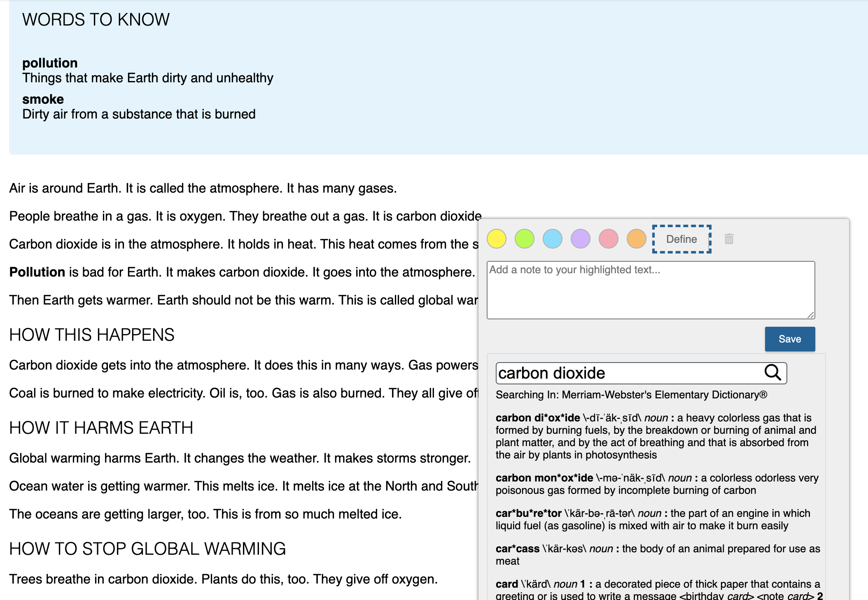The height and width of the screenshot is (600, 868).
Task: Click the vocabulary word 'smoke'
Action: click(x=43, y=99)
